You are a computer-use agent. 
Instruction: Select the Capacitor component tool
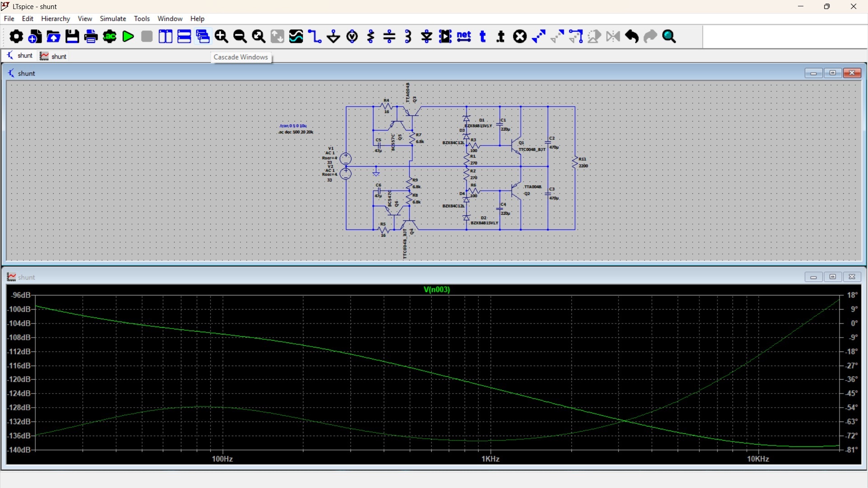coord(390,37)
